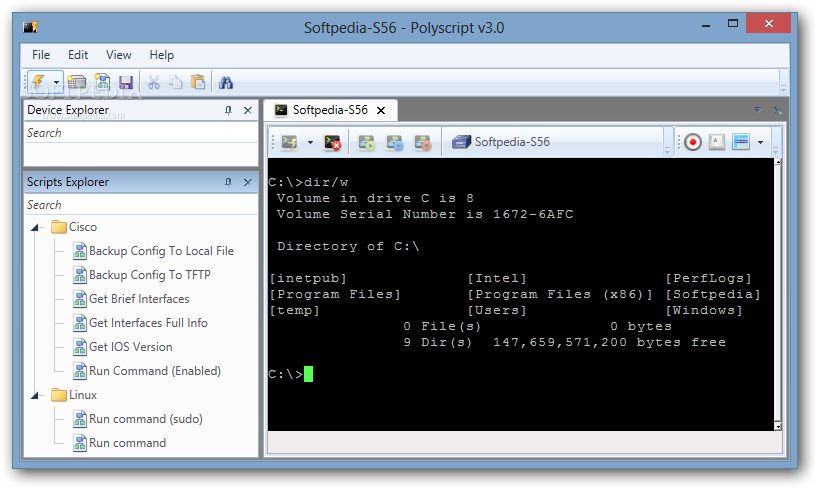818x489 pixels.
Task: Open the session toolbar overflow options arrow
Action: tap(667, 149)
